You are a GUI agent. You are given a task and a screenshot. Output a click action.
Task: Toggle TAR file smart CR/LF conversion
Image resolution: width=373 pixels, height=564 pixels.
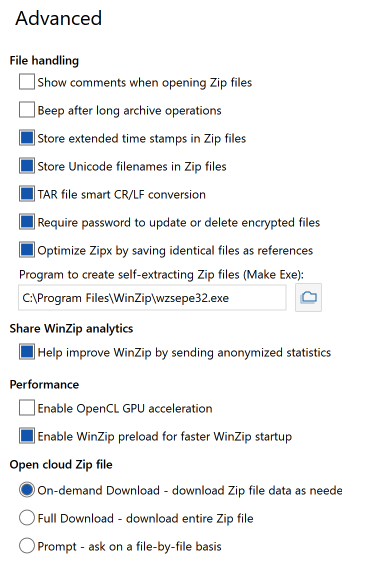[27, 194]
